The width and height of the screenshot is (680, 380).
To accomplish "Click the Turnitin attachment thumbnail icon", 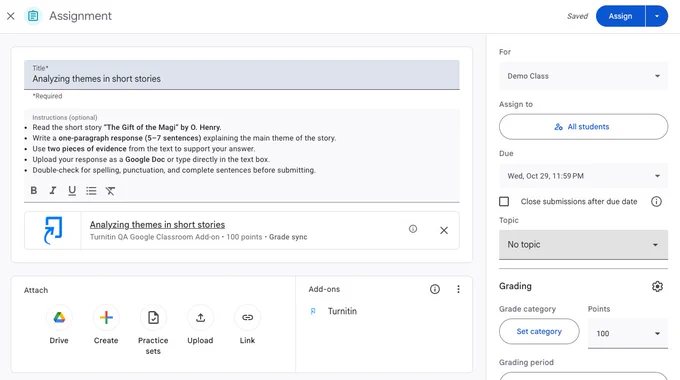I will coord(53,230).
